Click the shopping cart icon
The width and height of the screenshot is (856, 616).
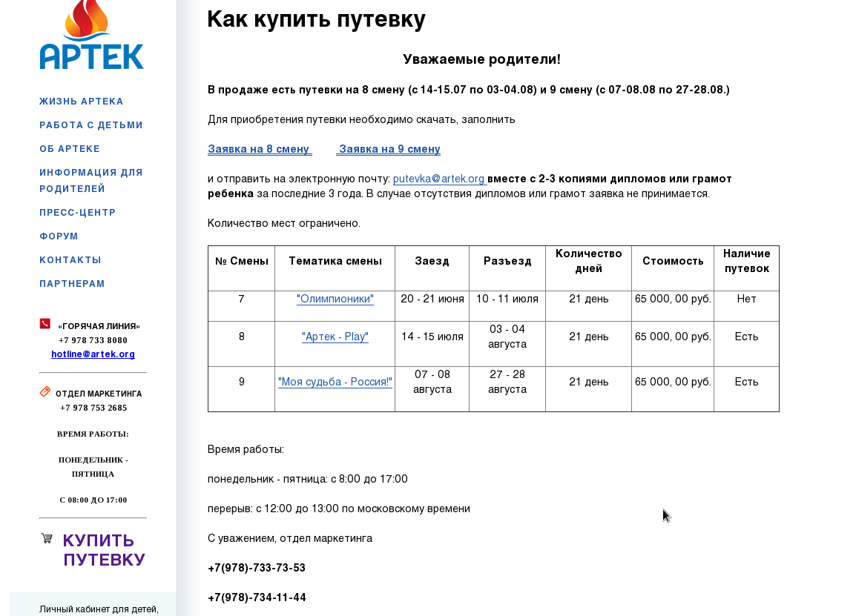47,538
